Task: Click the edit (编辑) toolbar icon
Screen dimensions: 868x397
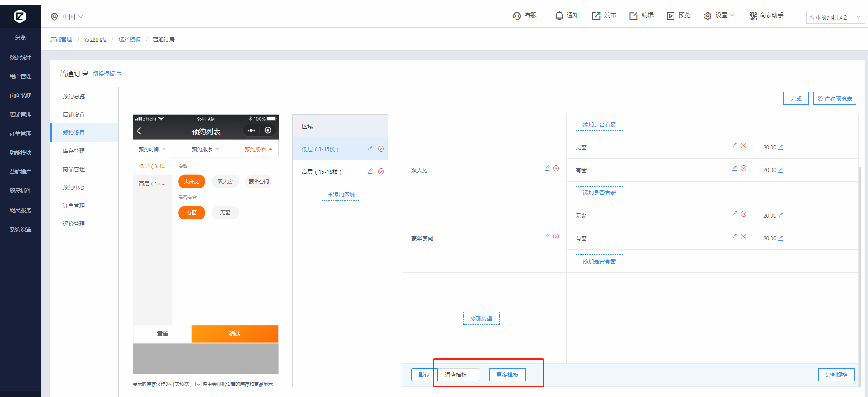Action: 633,16
